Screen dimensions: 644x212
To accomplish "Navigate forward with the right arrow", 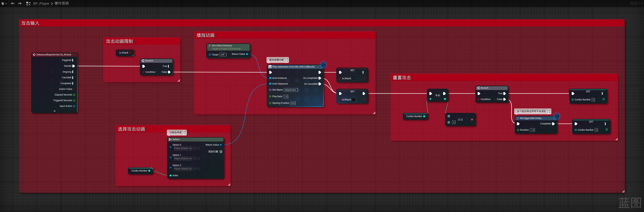I will pos(20,4).
